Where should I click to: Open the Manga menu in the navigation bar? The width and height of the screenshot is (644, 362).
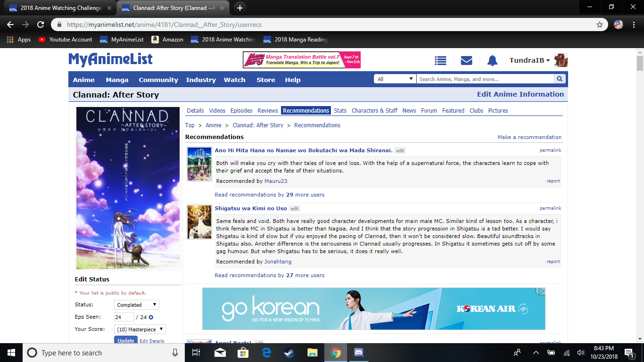pos(117,80)
